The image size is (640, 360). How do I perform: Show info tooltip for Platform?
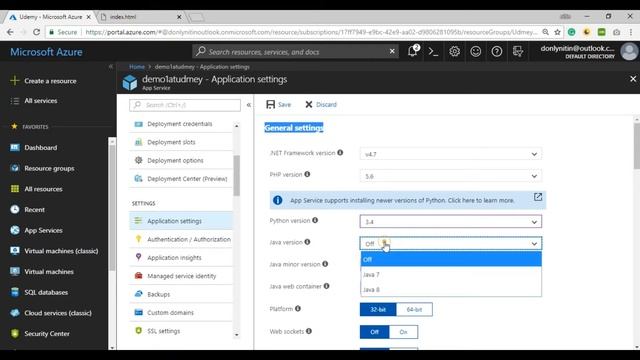point(298,309)
